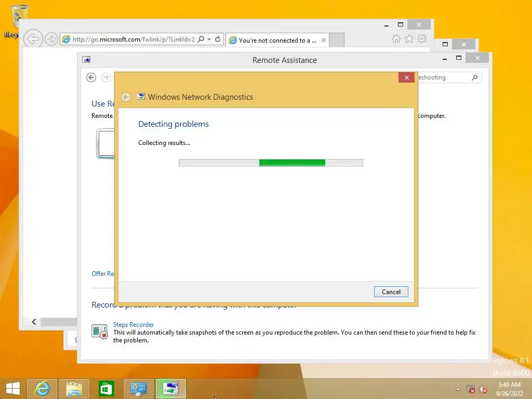Click the Steps Recorder icon
The width and height of the screenshot is (532, 399).
click(99, 331)
